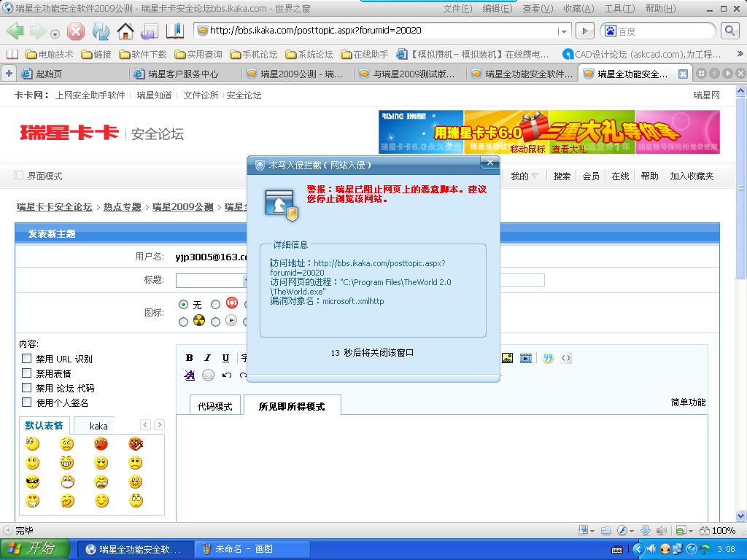This screenshot has height=560, width=747.
Task: Open the 文件(F) menu
Action: [457, 8]
